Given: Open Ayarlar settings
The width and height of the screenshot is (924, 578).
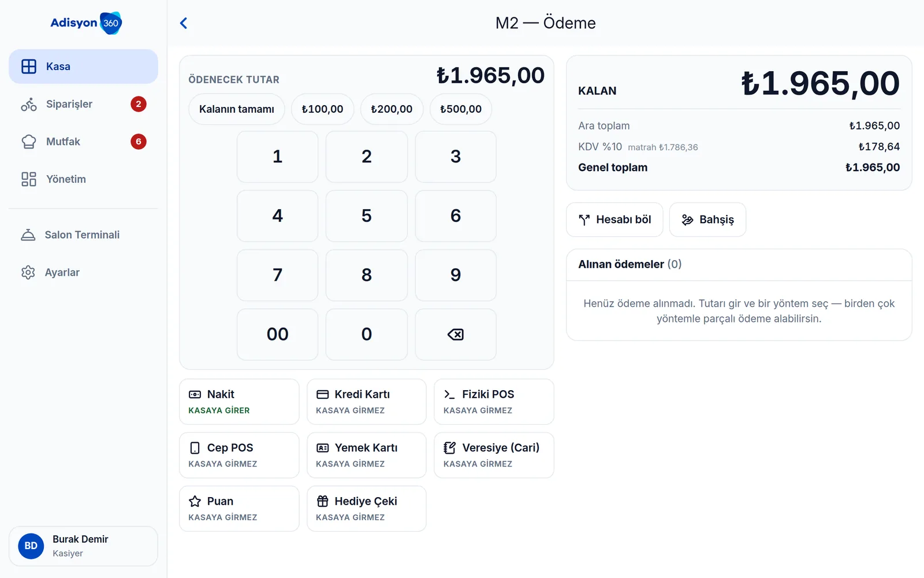Looking at the screenshot, I should tap(83, 272).
